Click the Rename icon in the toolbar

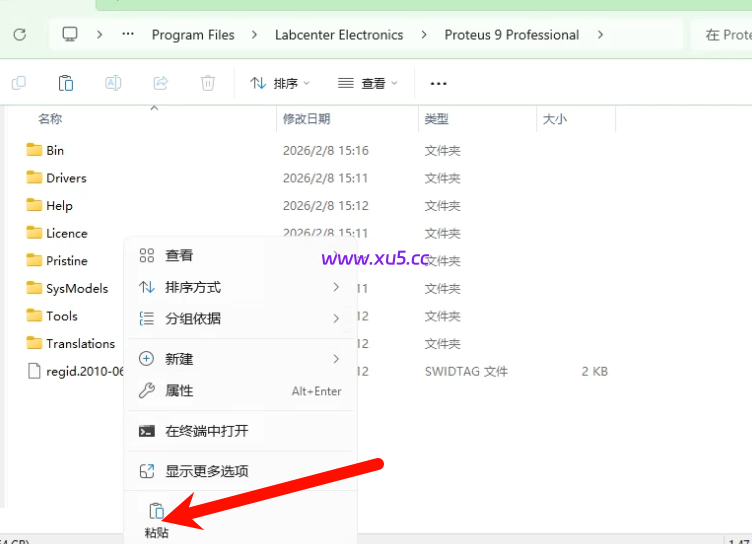[x=113, y=83]
